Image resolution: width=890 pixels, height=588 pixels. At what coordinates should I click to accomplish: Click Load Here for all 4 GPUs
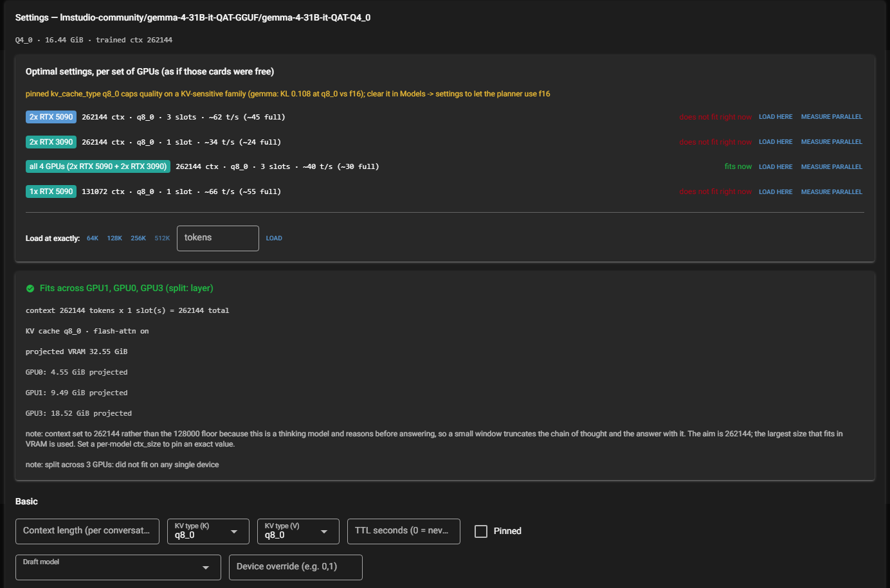point(776,167)
